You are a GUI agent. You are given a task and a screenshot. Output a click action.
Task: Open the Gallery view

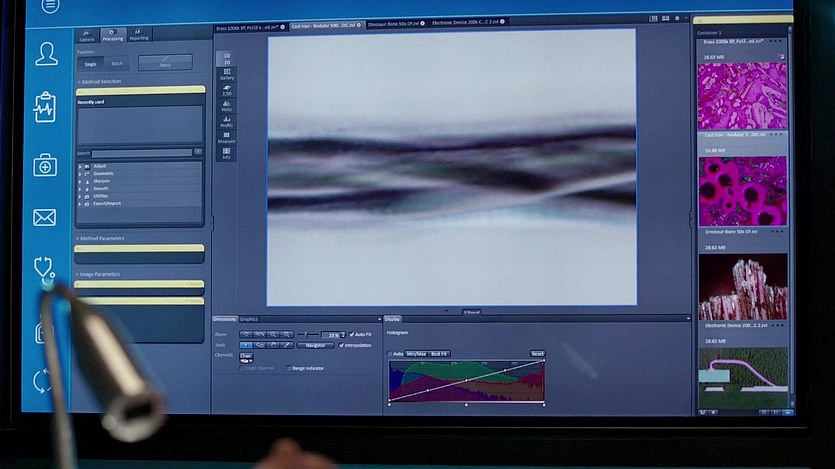[x=227, y=74]
